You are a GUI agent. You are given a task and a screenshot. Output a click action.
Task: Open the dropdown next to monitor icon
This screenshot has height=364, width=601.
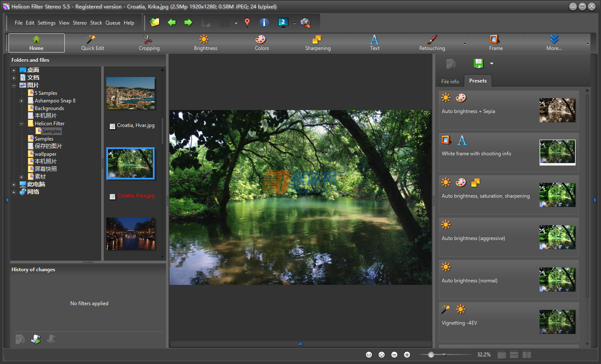(294, 23)
